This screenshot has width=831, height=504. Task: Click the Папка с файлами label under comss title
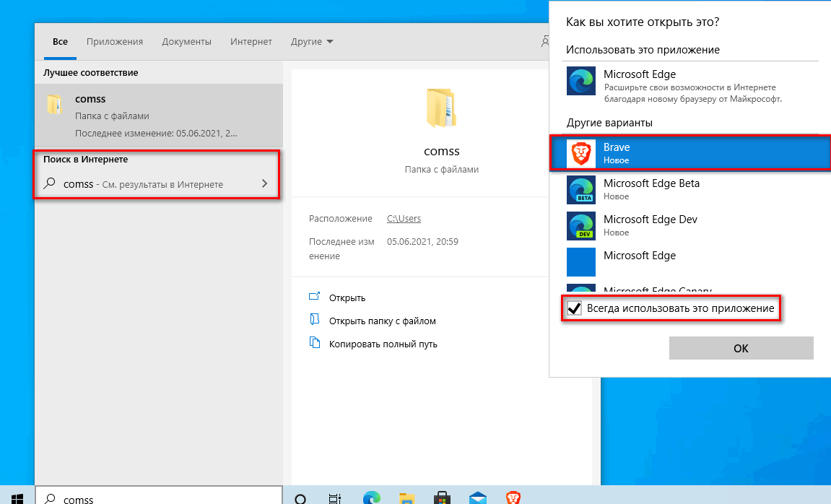tap(441, 170)
